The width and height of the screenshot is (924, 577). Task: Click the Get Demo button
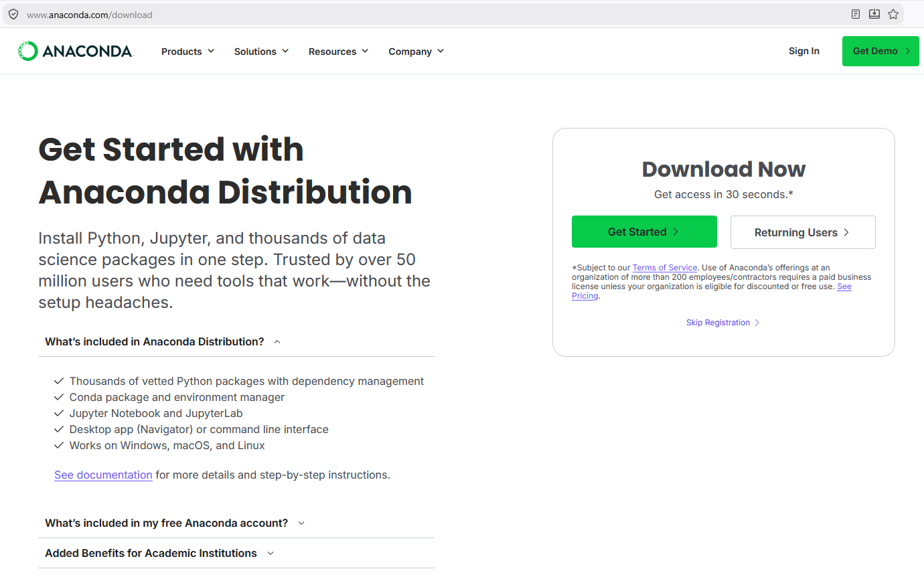pyautogui.click(x=880, y=51)
